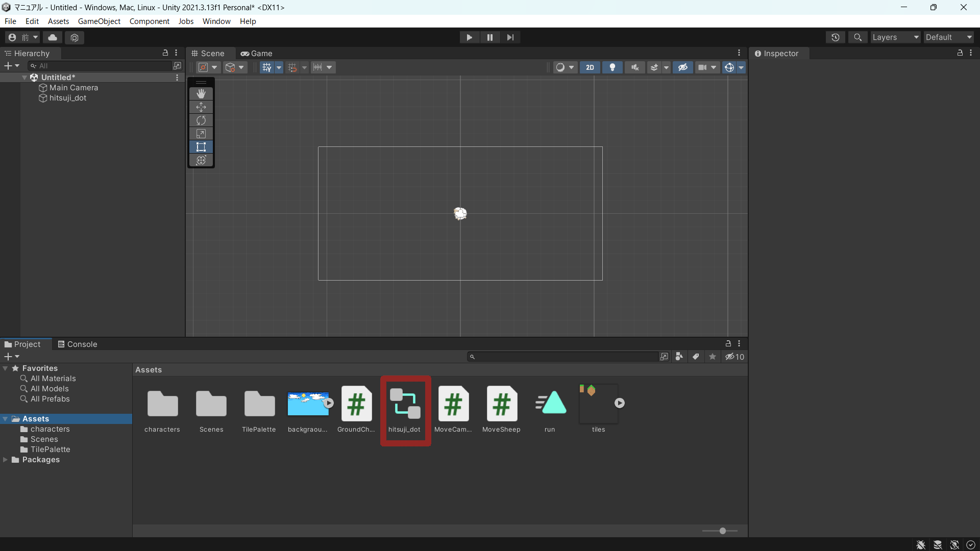Toggle scene audio mute
Image resolution: width=980 pixels, height=551 pixels.
(634, 67)
